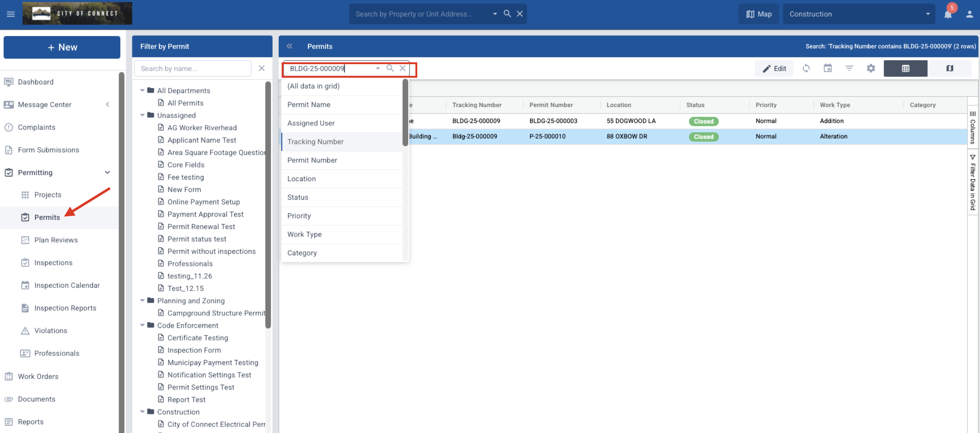Collapse the Code Enforcement folder
The width and height of the screenshot is (980, 433).
tap(142, 325)
